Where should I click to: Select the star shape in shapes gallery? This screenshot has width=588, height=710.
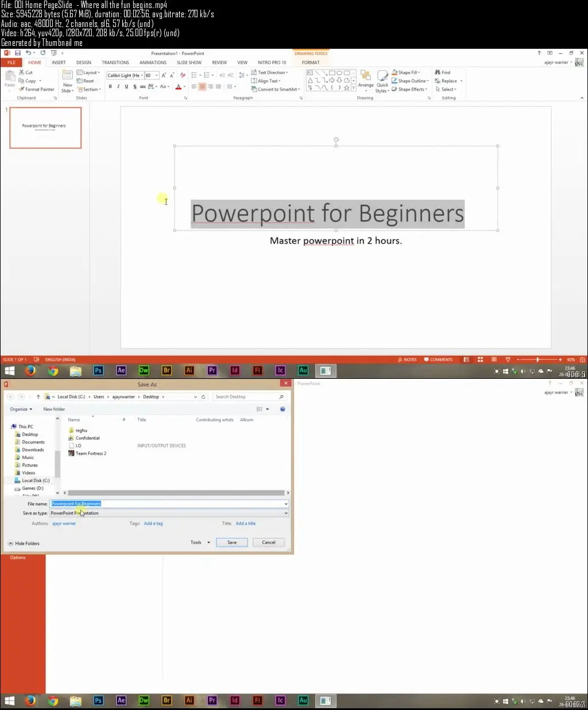[x=347, y=88]
